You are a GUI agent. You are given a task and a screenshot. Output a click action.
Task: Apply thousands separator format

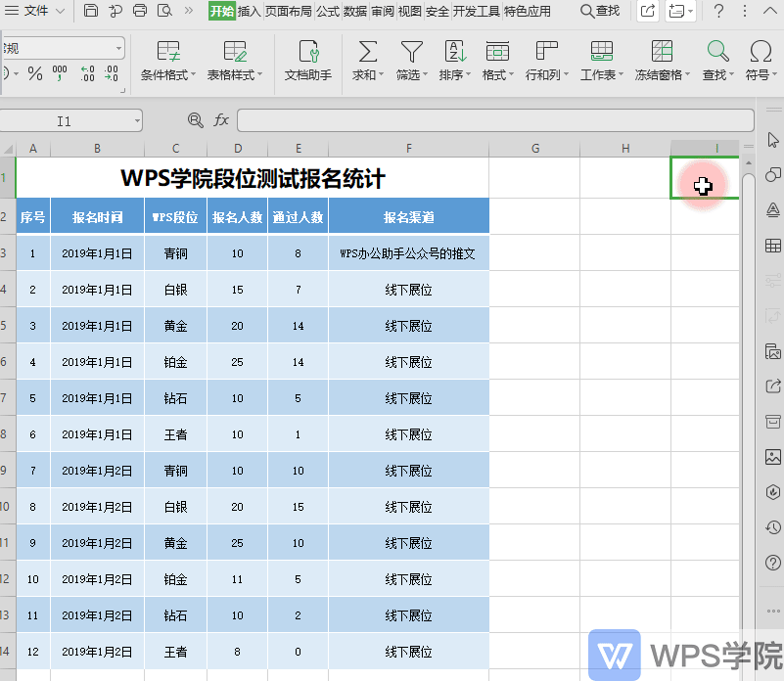pos(60,74)
